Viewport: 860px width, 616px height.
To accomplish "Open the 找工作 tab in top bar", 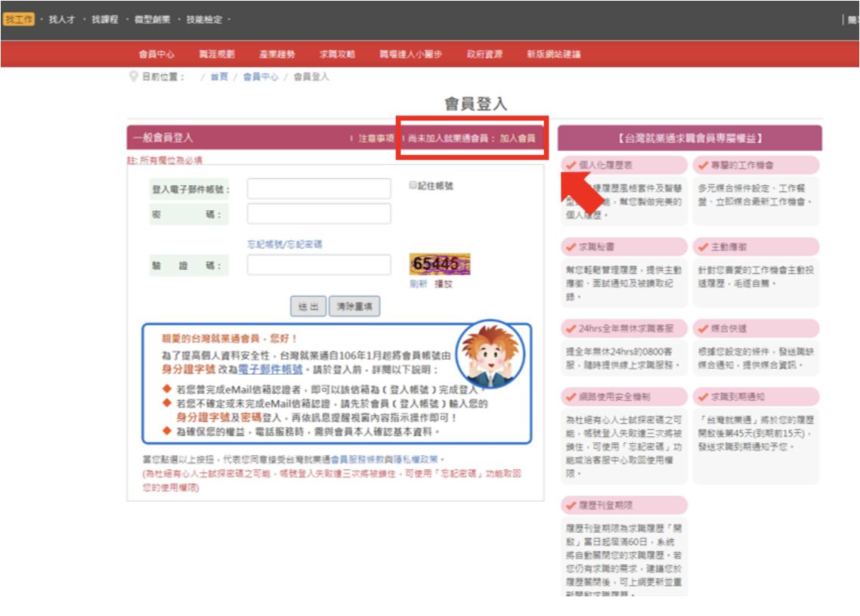I will point(19,20).
